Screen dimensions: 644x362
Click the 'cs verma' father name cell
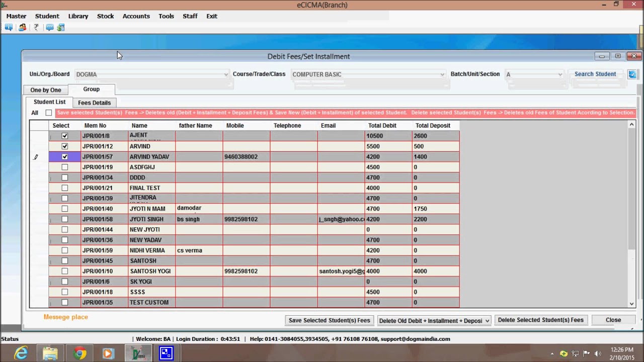click(199, 250)
